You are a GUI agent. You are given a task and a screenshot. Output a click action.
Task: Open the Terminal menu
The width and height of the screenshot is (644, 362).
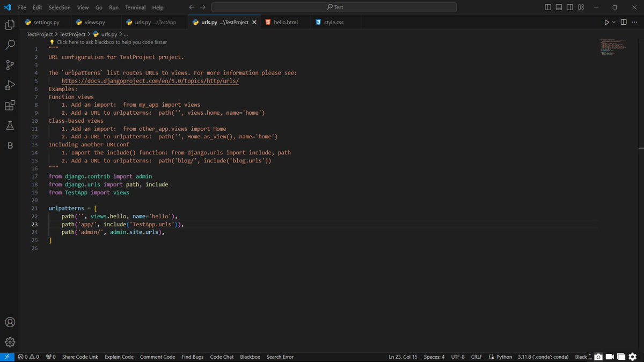coord(135,8)
